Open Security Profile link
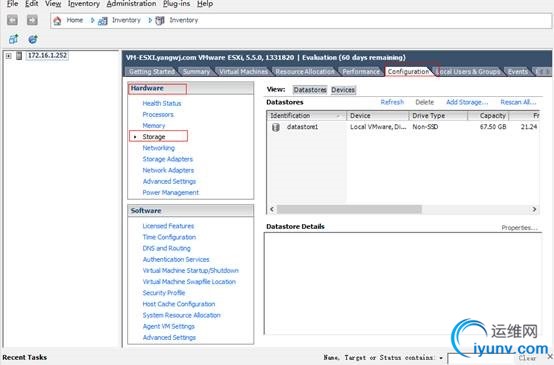 pos(164,293)
